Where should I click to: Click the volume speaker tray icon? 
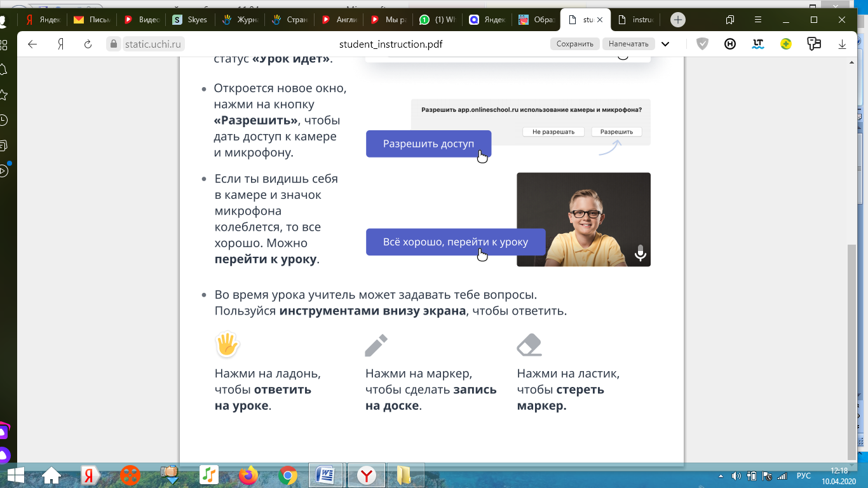click(x=736, y=475)
